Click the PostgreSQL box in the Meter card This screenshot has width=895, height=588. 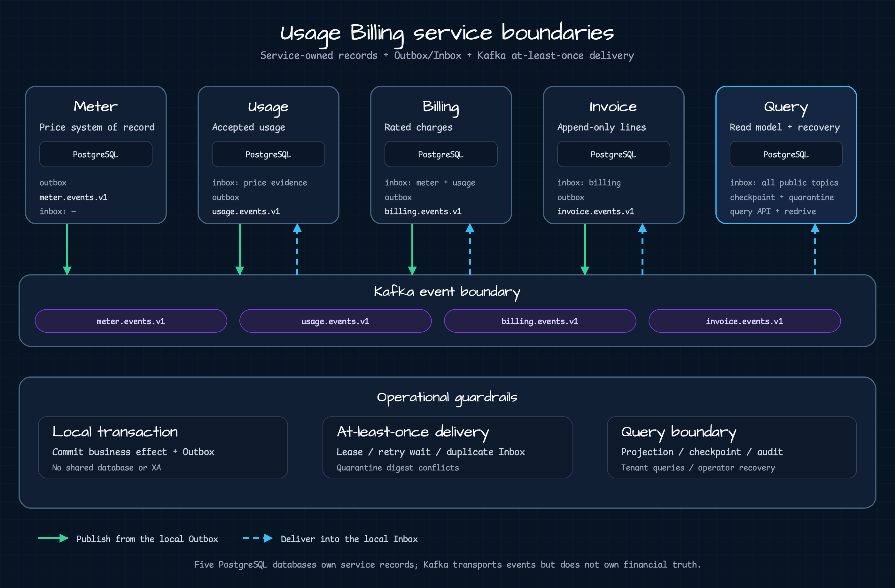click(x=96, y=154)
